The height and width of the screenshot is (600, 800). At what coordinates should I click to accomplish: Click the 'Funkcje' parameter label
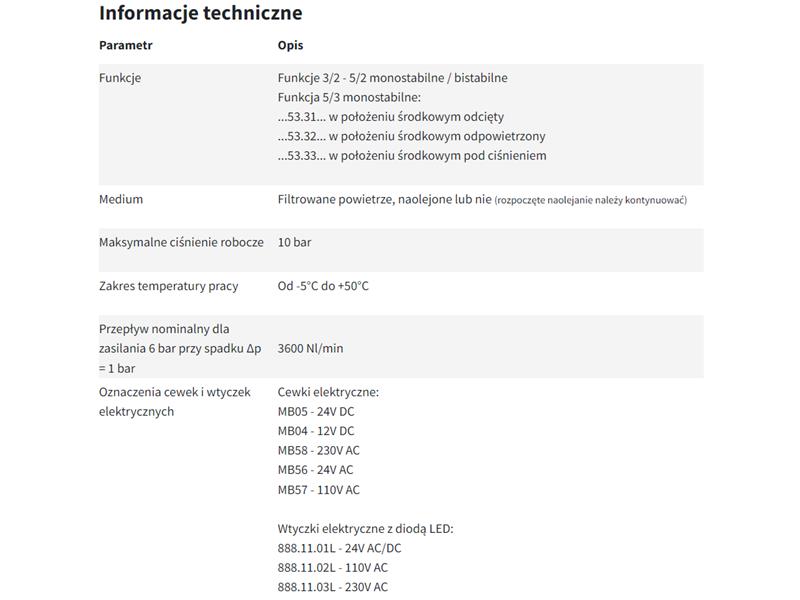pyautogui.click(x=120, y=78)
